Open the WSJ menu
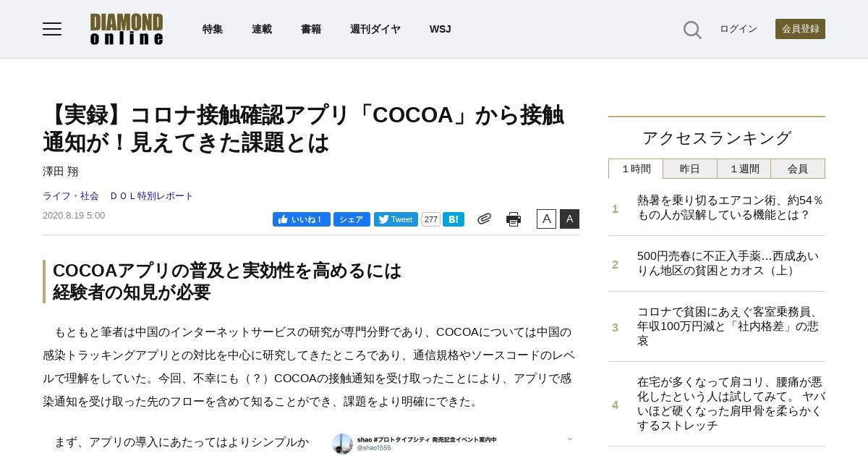 (x=440, y=29)
